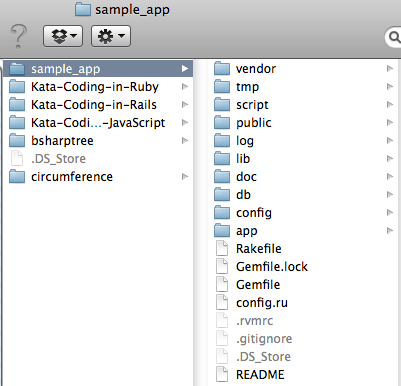Expand the public folder arrow
Screen dimensions: 401x386
(x=389, y=123)
